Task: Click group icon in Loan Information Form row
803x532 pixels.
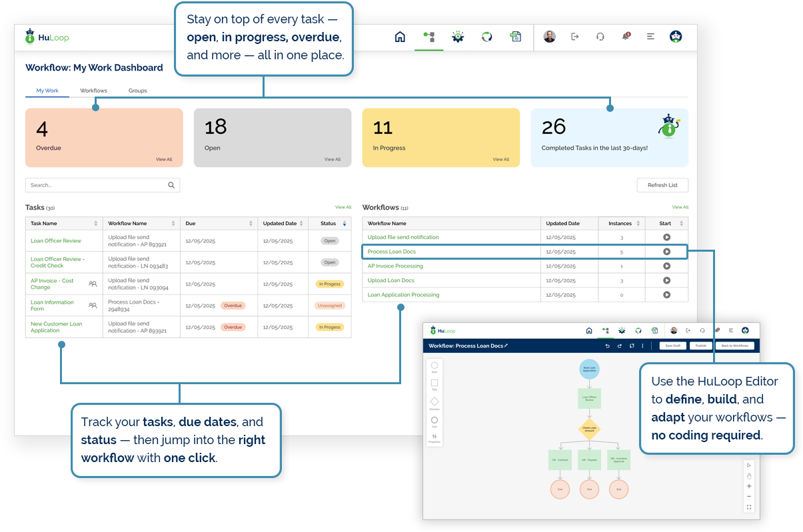Action: coord(93,305)
